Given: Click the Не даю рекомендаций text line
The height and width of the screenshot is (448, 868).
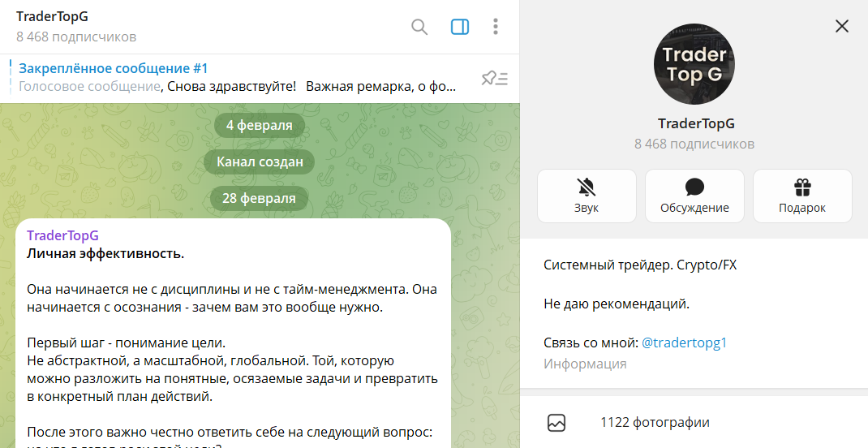Looking at the screenshot, I should (x=617, y=304).
